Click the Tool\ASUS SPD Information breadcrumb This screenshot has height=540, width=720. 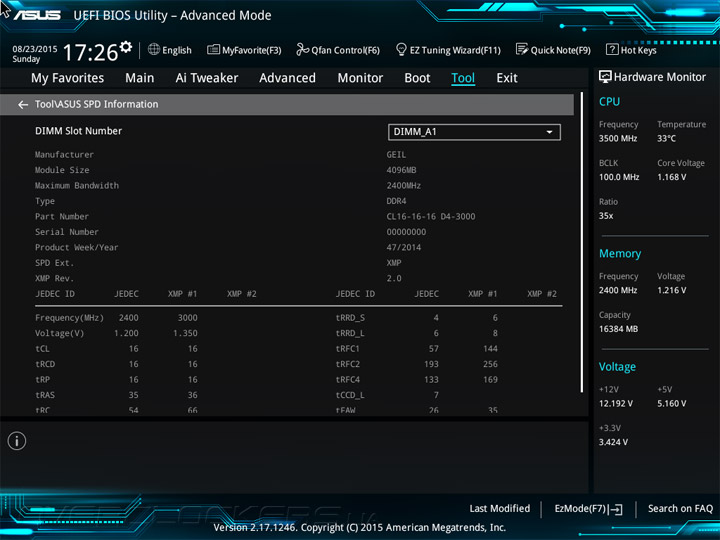point(96,105)
